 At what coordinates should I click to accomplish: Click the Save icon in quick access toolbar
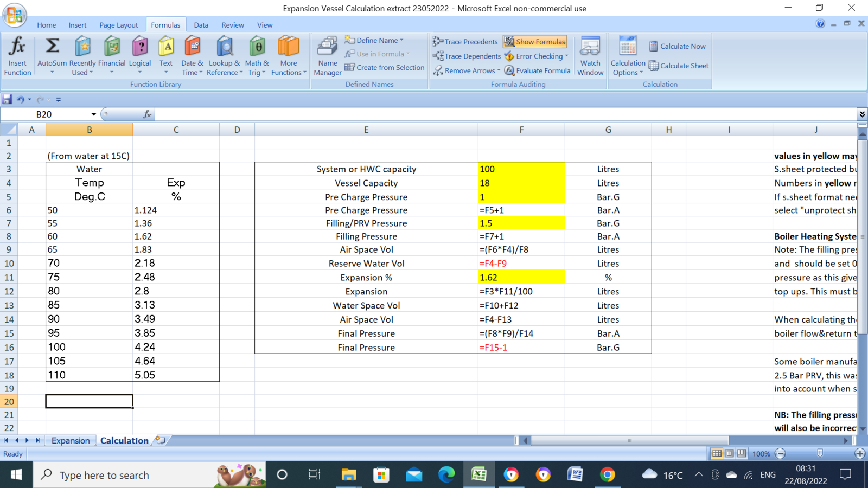(x=7, y=99)
